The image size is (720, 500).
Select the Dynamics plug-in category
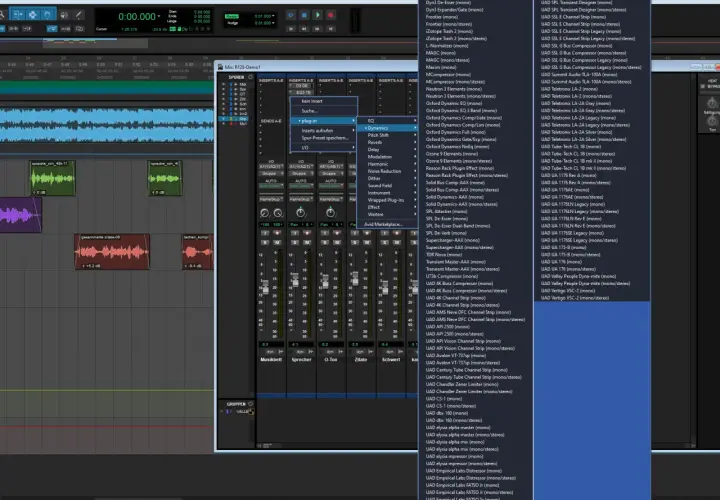click(388, 128)
